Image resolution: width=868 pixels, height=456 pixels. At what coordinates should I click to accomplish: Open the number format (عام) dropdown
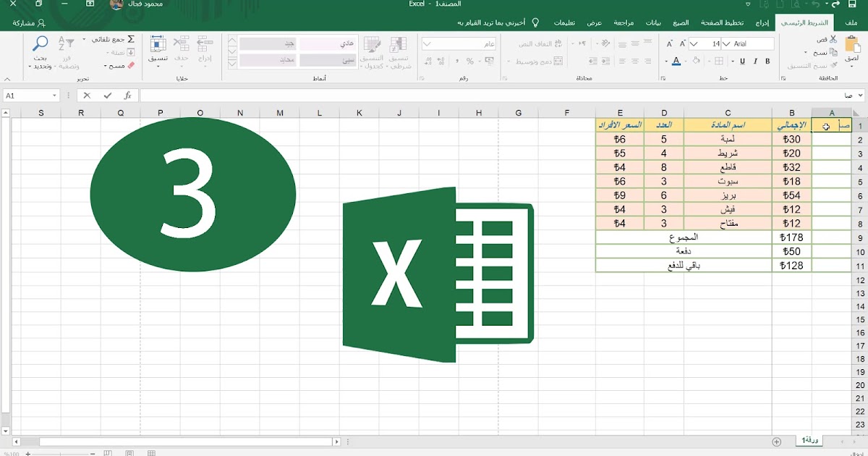tap(427, 43)
